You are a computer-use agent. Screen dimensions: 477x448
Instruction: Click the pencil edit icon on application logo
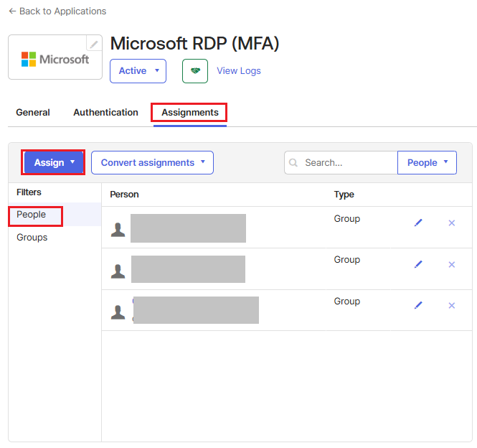(94, 45)
